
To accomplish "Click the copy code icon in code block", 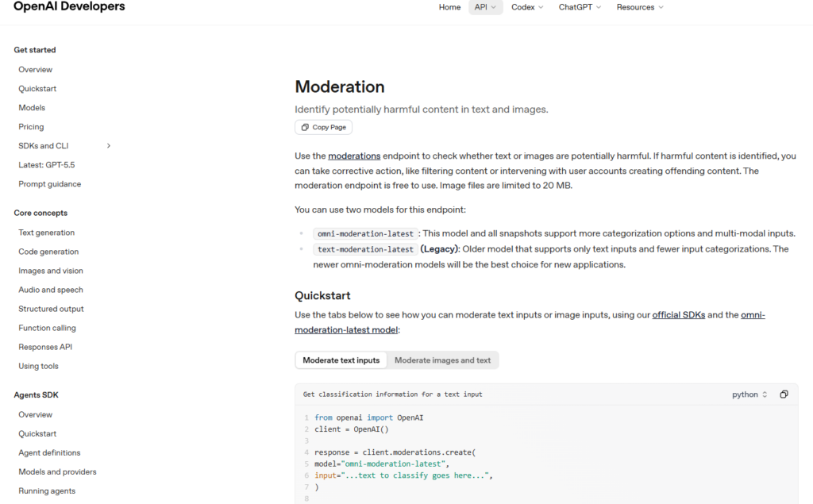I will tap(784, 394).
